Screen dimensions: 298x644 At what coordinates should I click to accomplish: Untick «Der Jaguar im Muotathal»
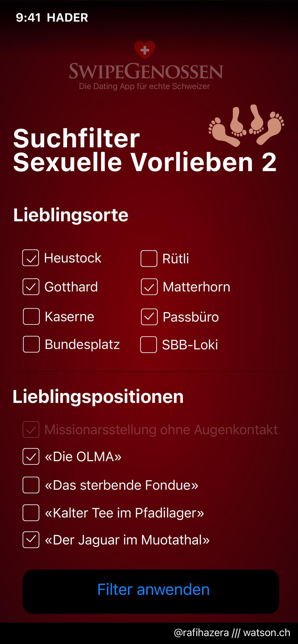point(31,540)
